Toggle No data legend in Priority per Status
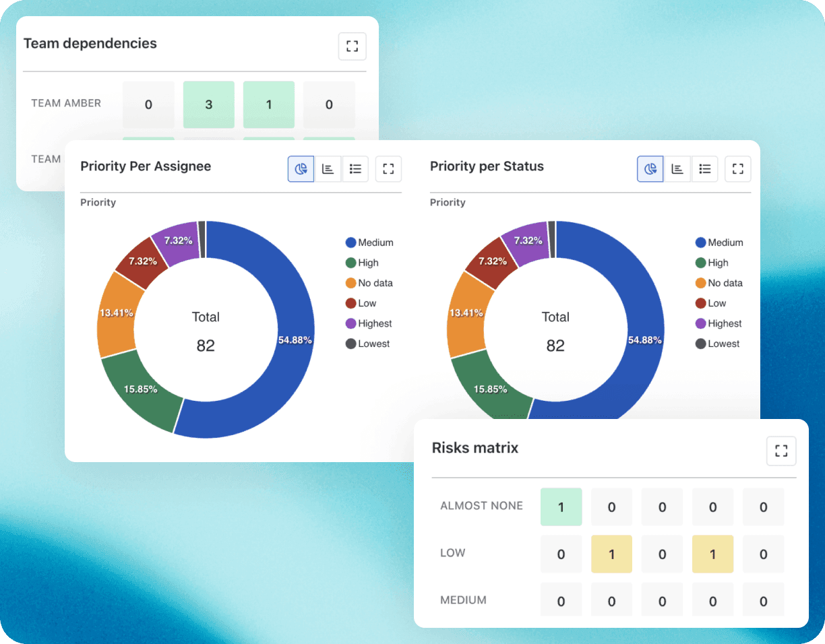This screenshot has width=825, height=644. point(719,283)
